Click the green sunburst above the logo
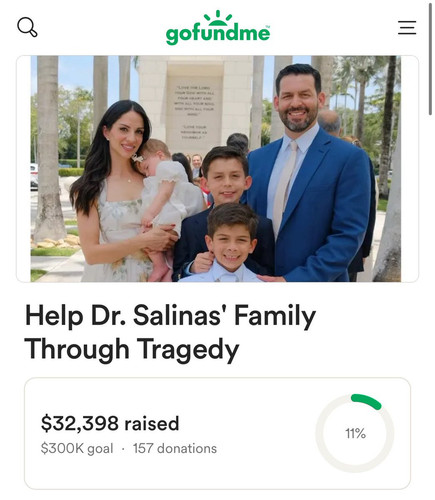The width and height of the screenshot is (435, 500). 218,18
